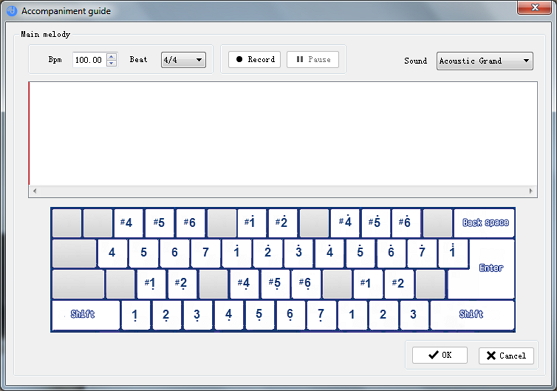The width and height of the screenshot is (557, 391).
Task: Click the Record button
Action: (x=254, y=59)
